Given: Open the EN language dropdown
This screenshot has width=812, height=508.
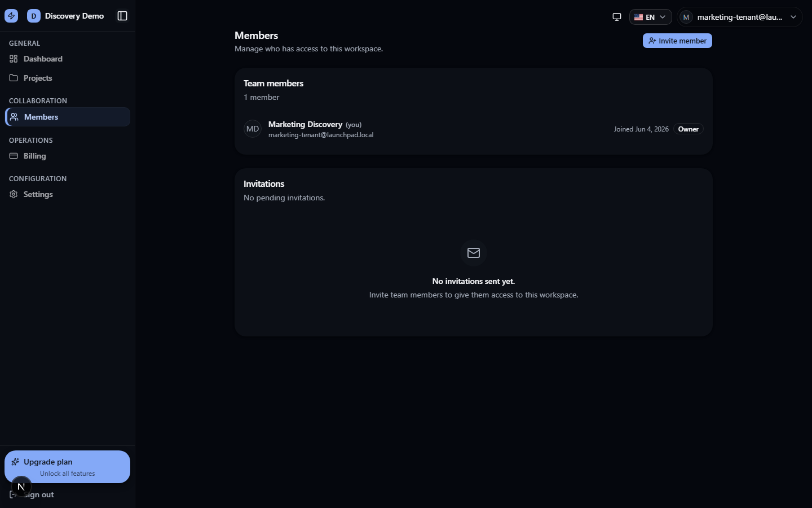Looking at the screenshot, I should pyautogui.click(x=650, y=17).
